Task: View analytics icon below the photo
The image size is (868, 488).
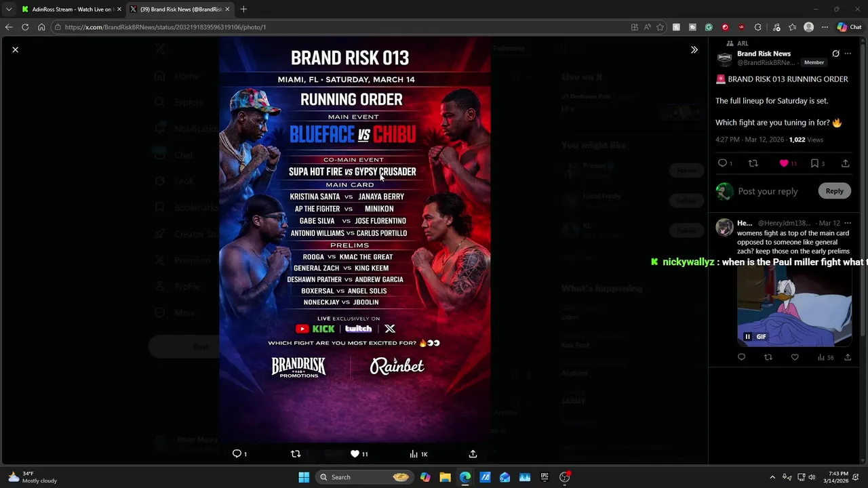Action: (x=414, y=453)
